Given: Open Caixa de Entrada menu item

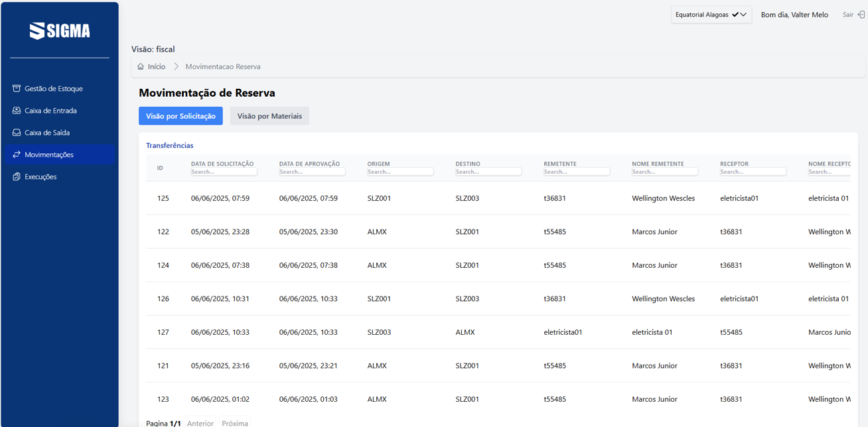Looking at the screenshot, I should point(60,110).
